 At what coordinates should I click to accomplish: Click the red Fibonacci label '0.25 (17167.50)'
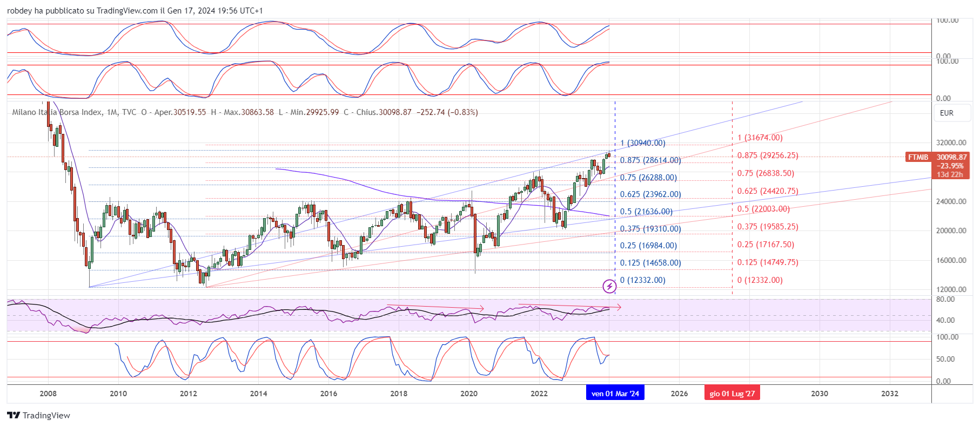[766, 245]
